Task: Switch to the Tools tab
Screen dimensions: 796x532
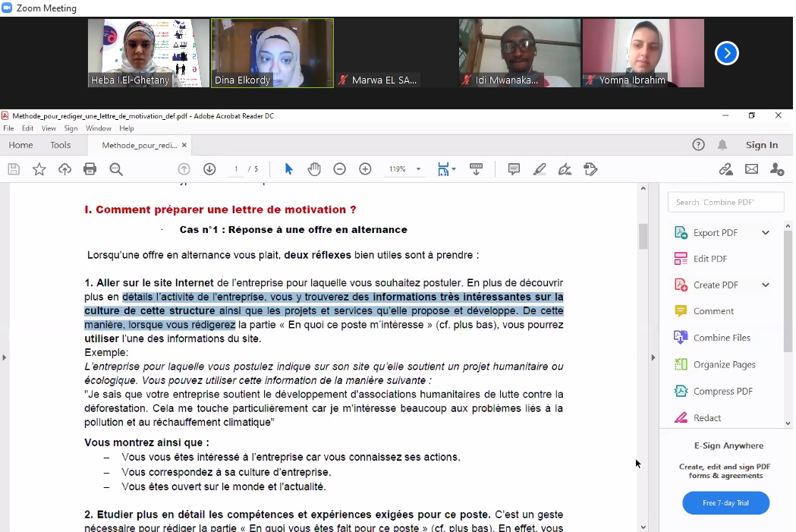Action: click(x=61, y=145)
